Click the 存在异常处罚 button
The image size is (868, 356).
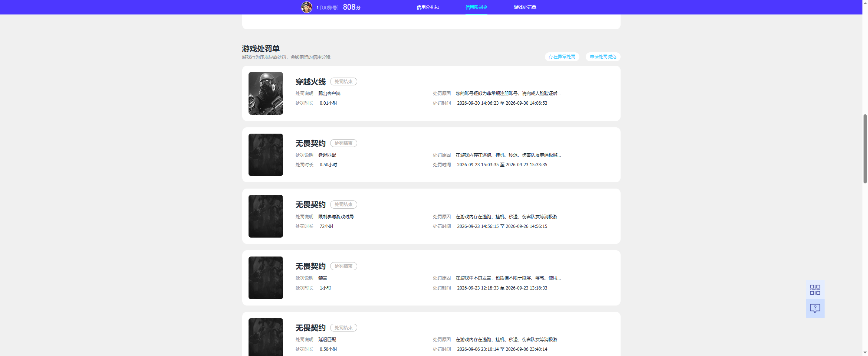coord(562,57)
